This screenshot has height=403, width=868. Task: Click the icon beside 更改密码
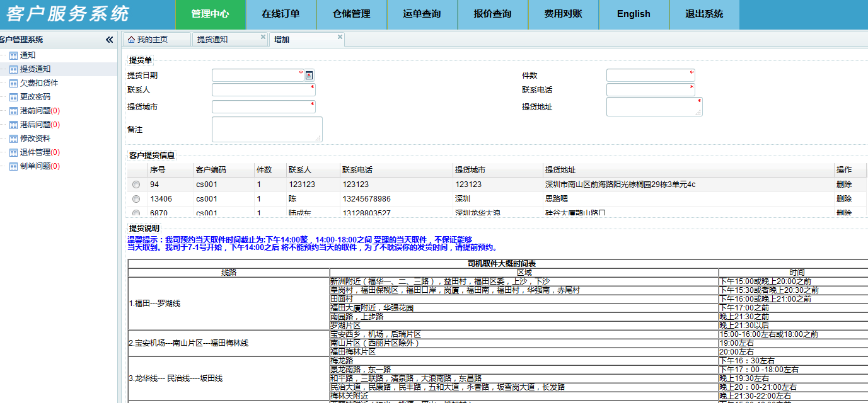click(13, 97)
